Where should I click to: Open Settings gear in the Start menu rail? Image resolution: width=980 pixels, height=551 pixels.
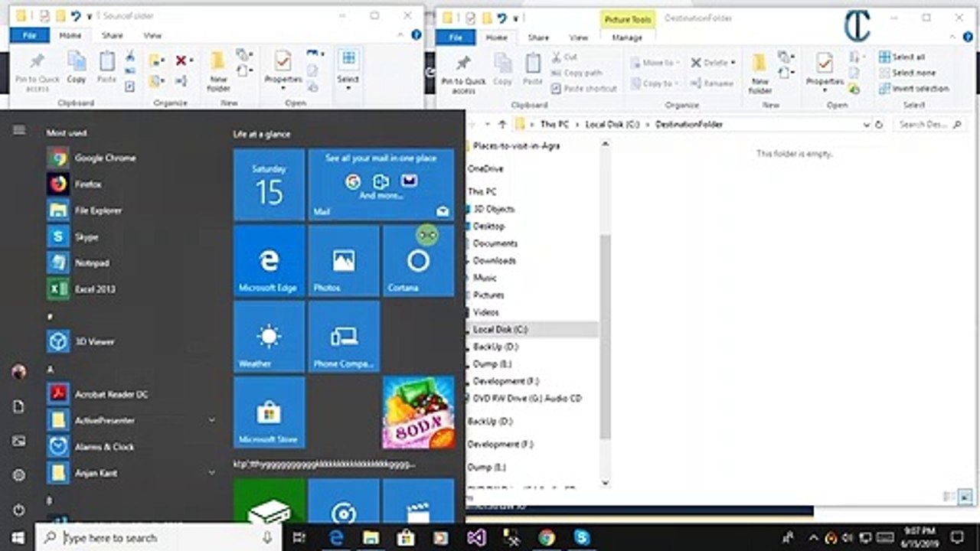19,475
